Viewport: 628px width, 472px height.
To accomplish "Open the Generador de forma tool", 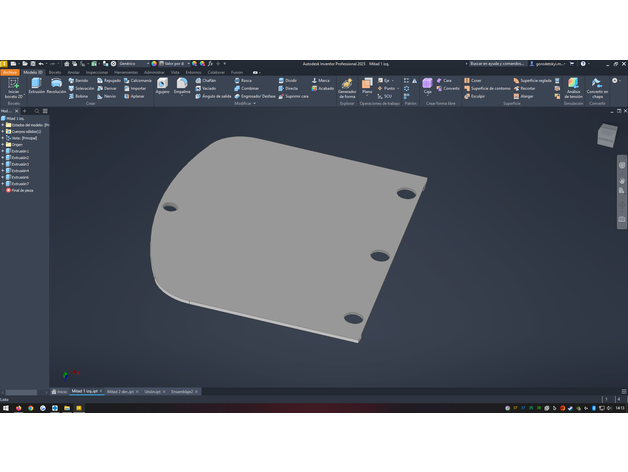I will point(347,87).
